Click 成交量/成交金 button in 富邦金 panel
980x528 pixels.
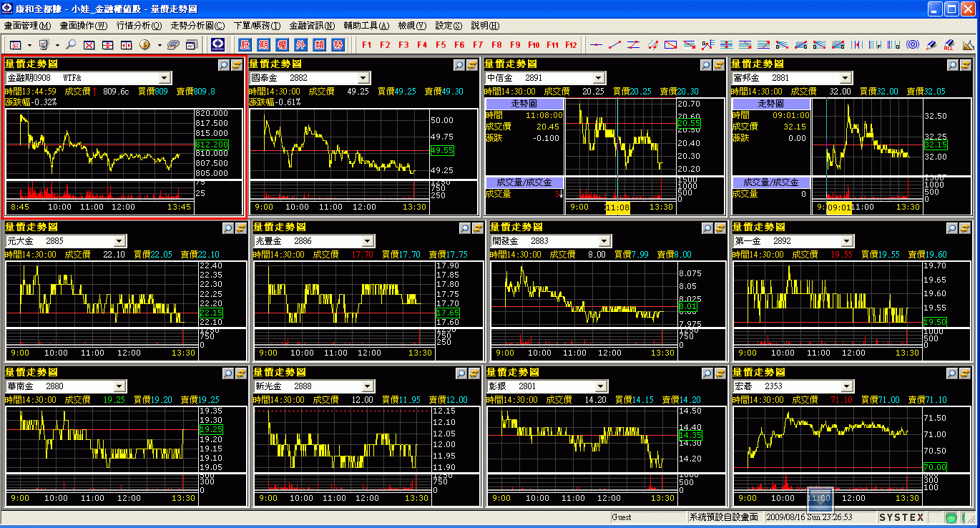tap(771, 182)
